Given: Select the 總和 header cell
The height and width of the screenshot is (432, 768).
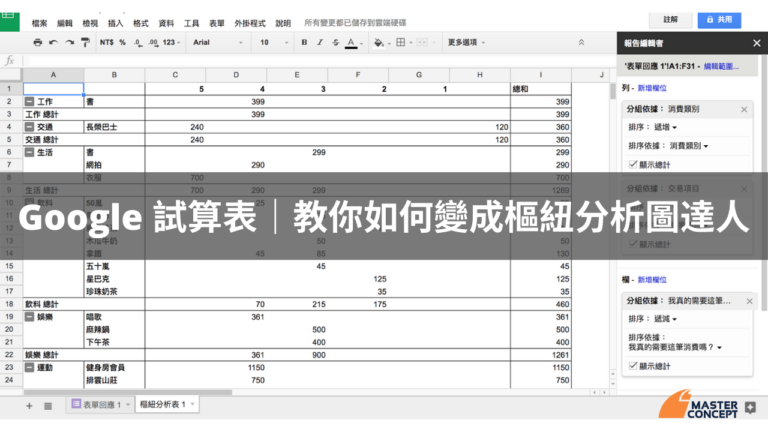Looking at the screenshot, I should click(x=541, y=89).
